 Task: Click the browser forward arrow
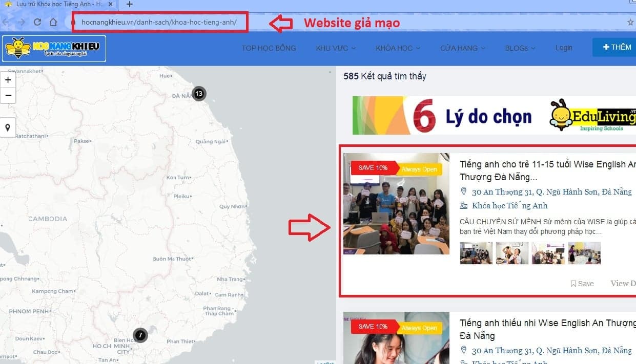coord(21,22)
